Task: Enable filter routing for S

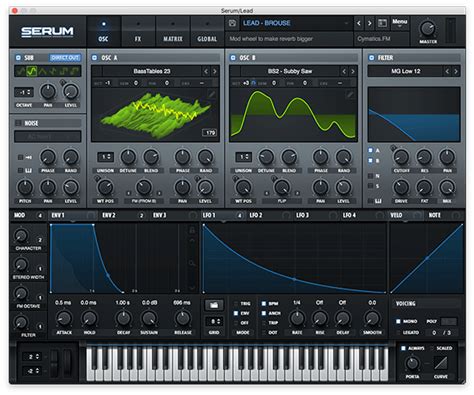Action: (370, 186)
